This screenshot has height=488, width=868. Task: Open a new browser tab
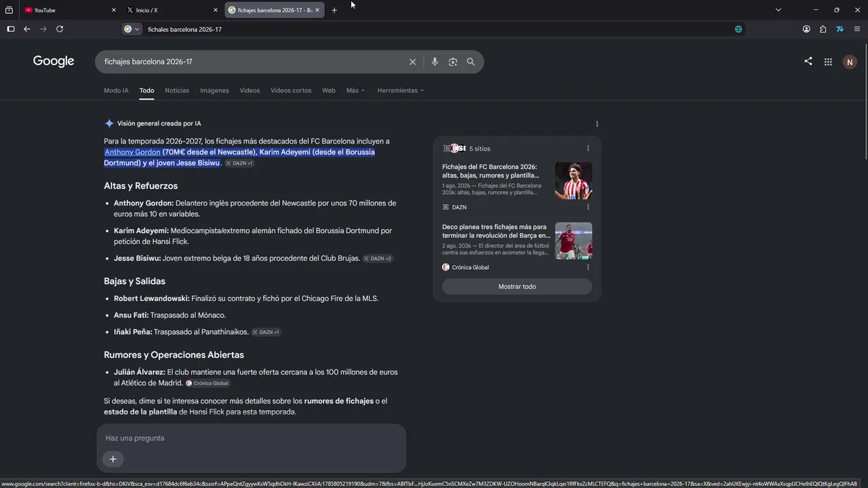[x=334, y=10]
